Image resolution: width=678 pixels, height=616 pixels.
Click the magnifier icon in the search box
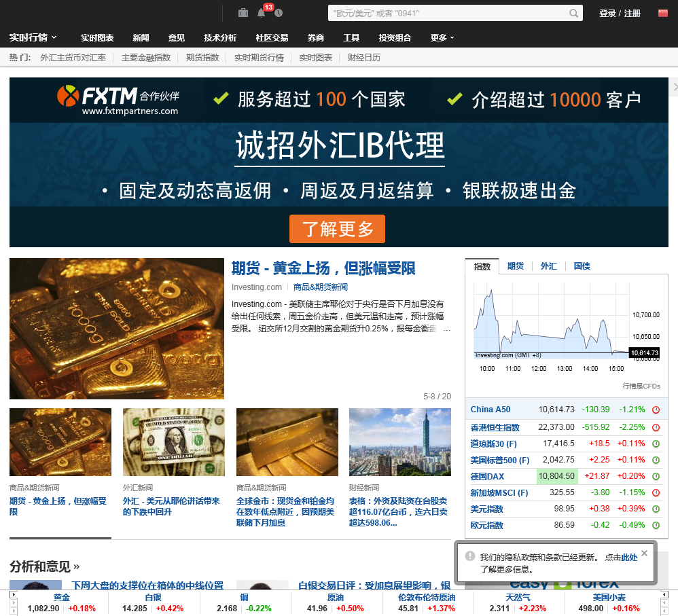click(x=573, y=13)
